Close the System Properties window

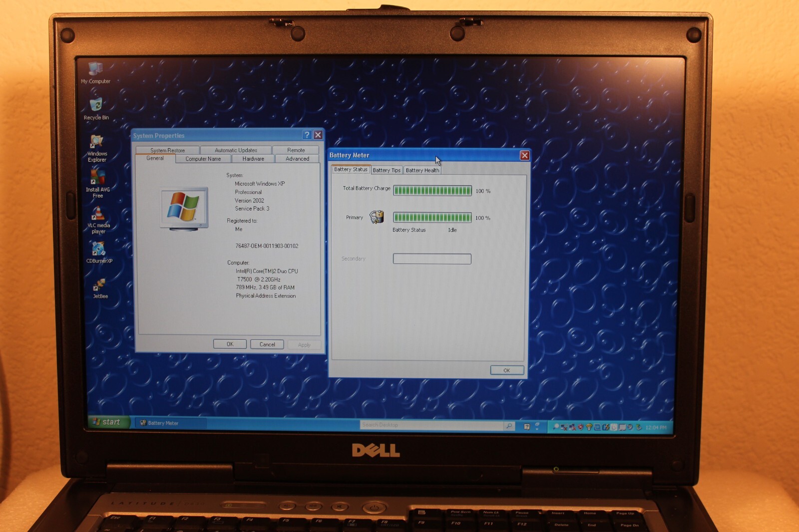pos(318,135)
